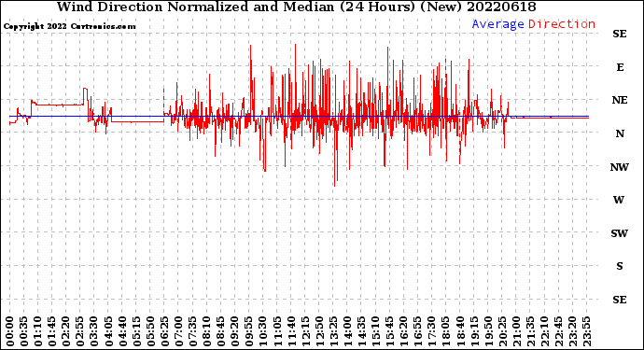Click the 07:35 time axis label
Image resolution: width=644 pixels, height=350 pixels.
pos(193,331)
